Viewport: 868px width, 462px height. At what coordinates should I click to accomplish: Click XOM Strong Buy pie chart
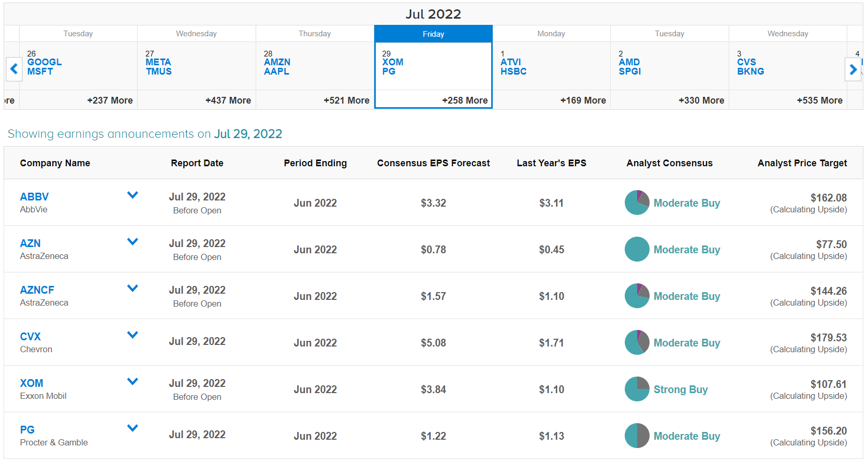point(637,389)
